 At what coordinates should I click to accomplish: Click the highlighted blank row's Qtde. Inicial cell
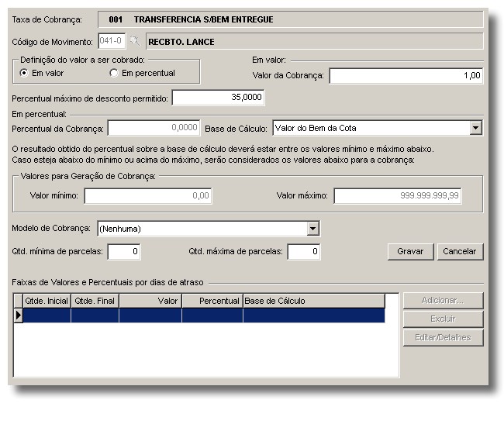coord(47,315)
